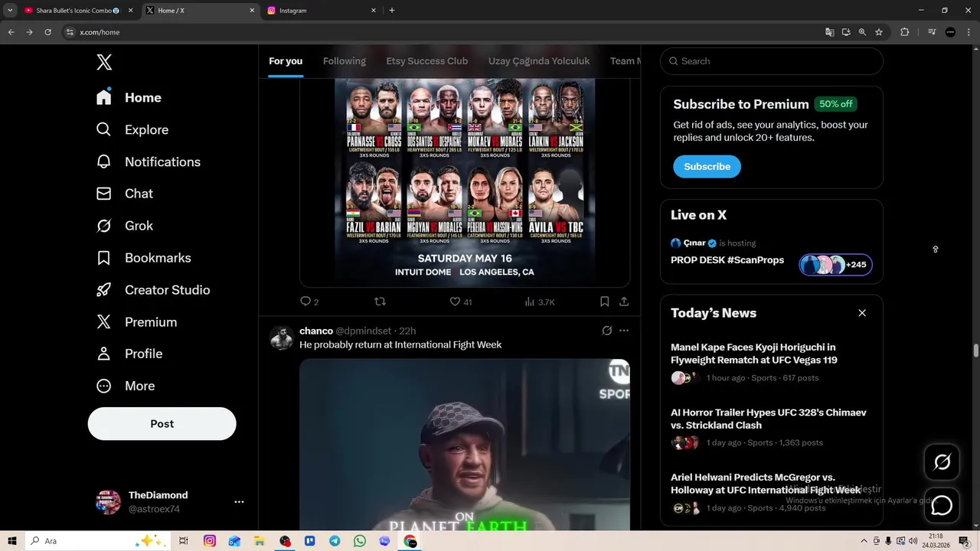The height and width of the screenshot is (551, 980).
Task: Go to Profile in the sidebar
Action: pos(129,354)
